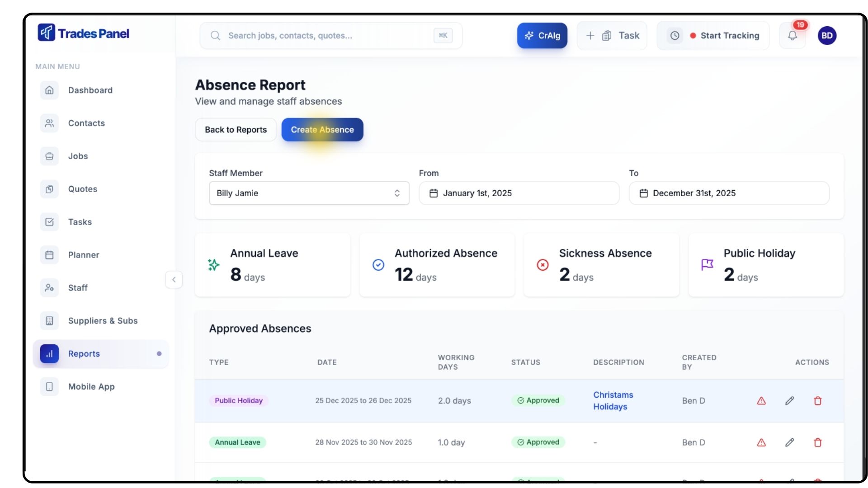Click Back to Reports button
868x488 pixels.
click(x=236, y=130)
